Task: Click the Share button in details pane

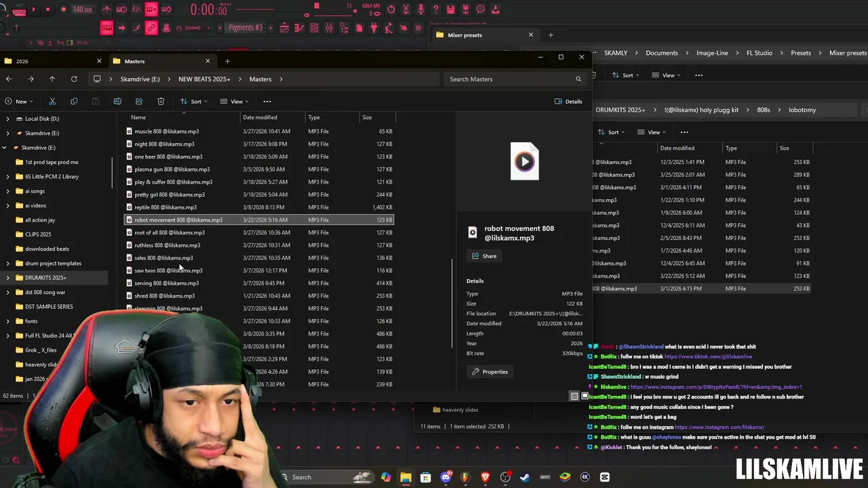Action: (x=484, y=256)
